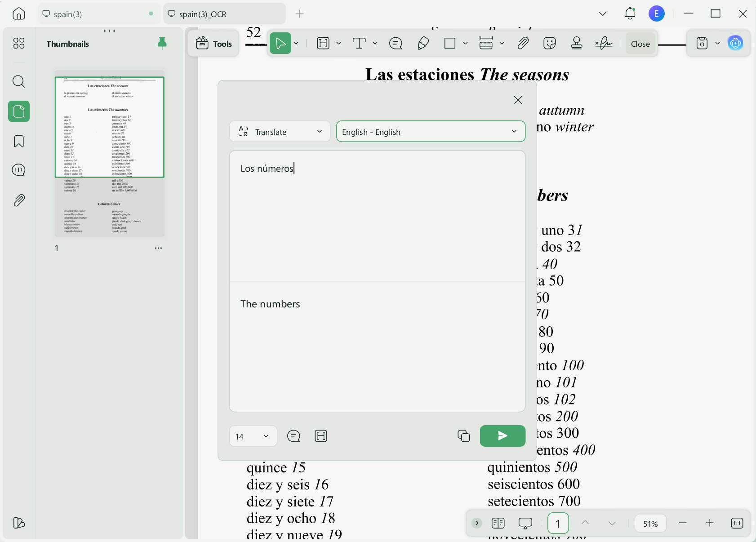
Task: Go to the Home icon
Action: 18,14
